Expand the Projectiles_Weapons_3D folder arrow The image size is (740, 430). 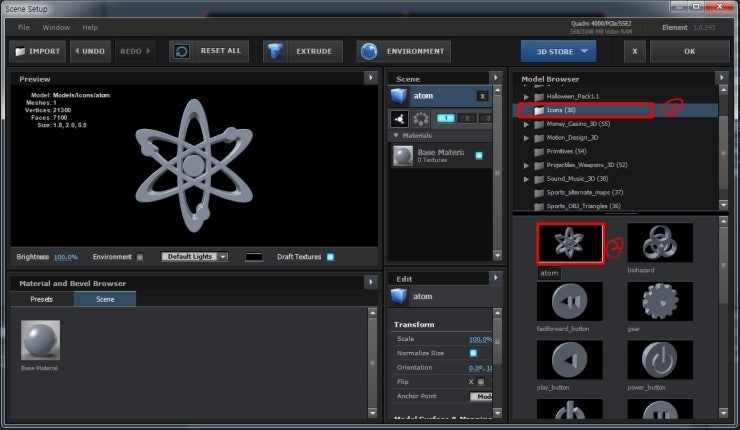pyautogui.click(x=526, y=166)
